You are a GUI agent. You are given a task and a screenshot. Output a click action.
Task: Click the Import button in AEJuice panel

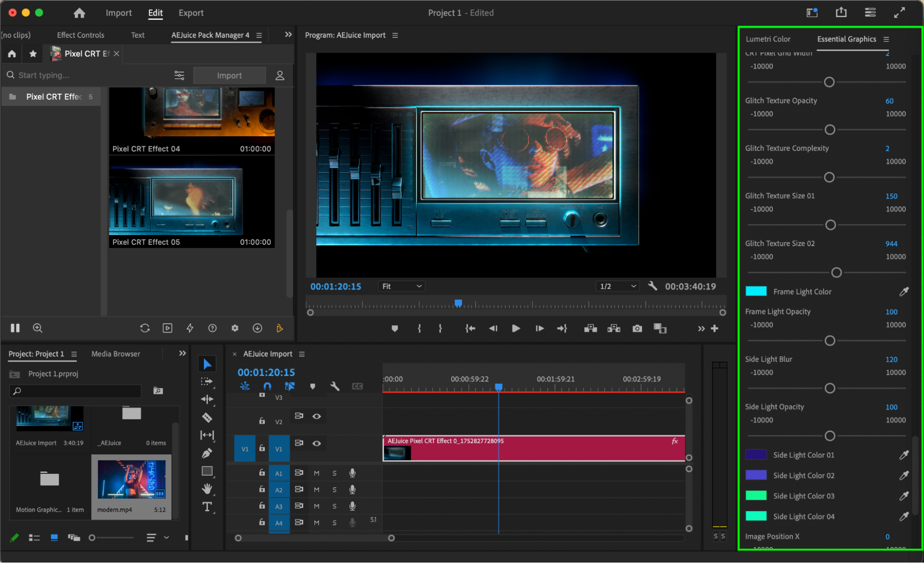point(229,75)
